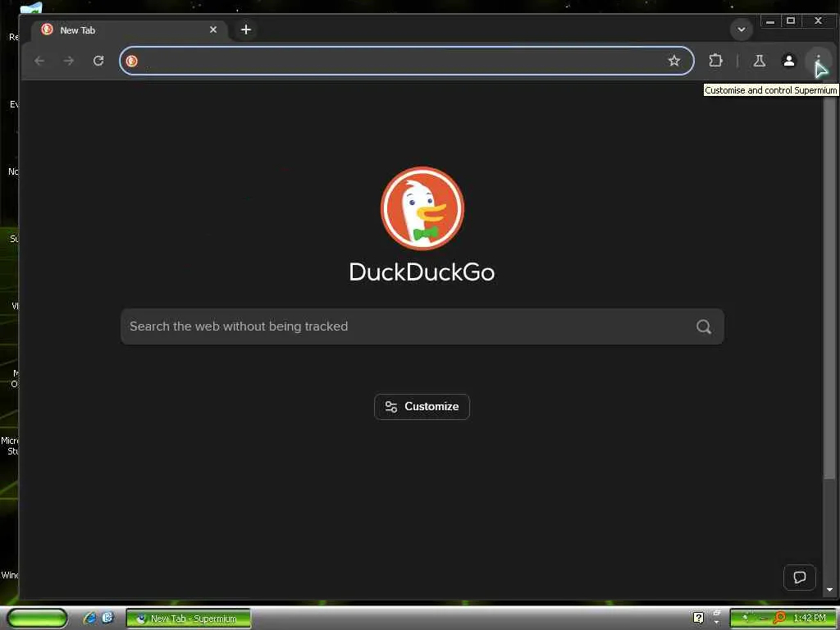Open the profile avatar button
This screenshot has height=630, width=840.
pyautogui.click(x=788, y=61)
